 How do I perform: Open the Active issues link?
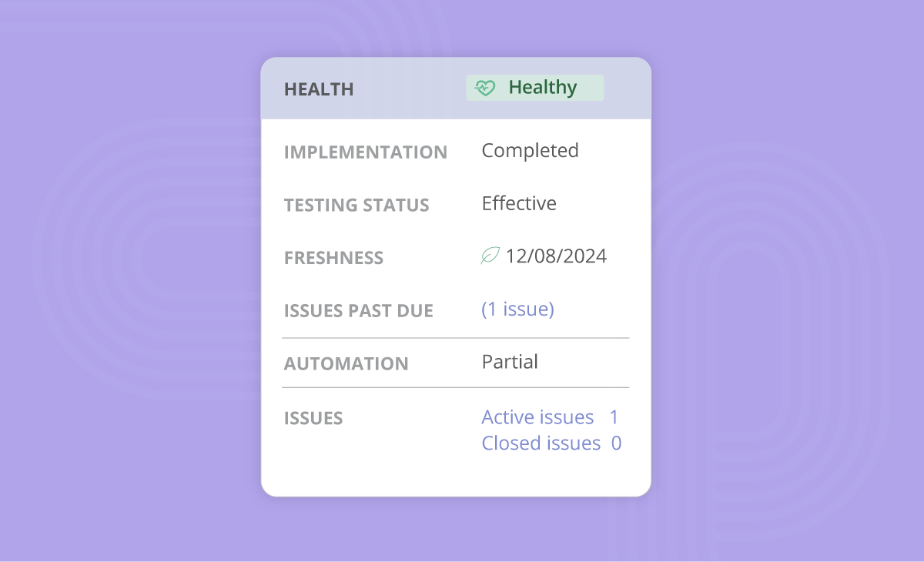click(537, 417)
